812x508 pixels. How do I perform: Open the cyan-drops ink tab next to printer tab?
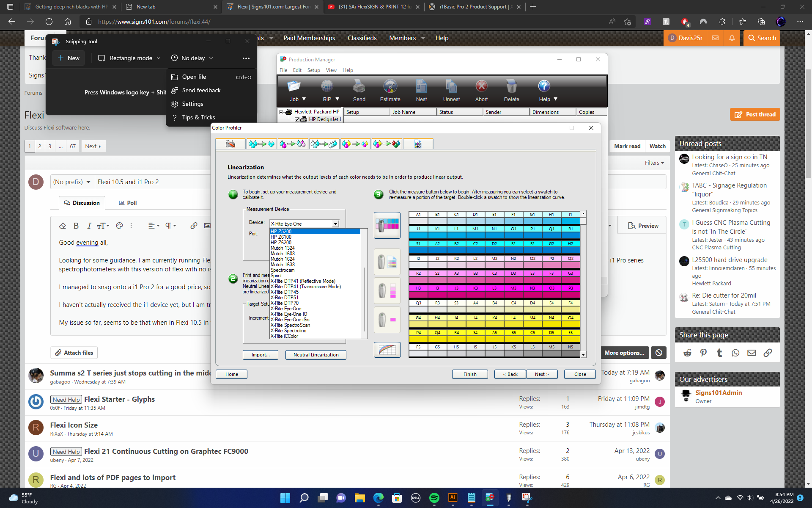(261, 144)
